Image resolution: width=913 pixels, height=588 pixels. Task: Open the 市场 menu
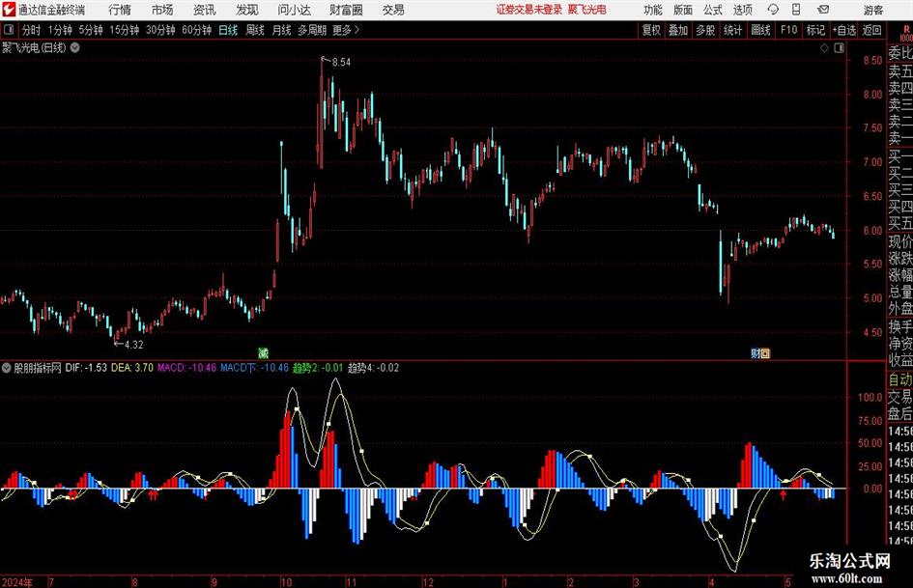point(162,10)
